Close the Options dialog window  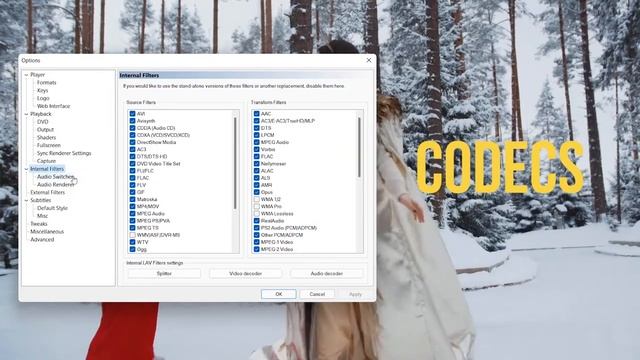369,60
